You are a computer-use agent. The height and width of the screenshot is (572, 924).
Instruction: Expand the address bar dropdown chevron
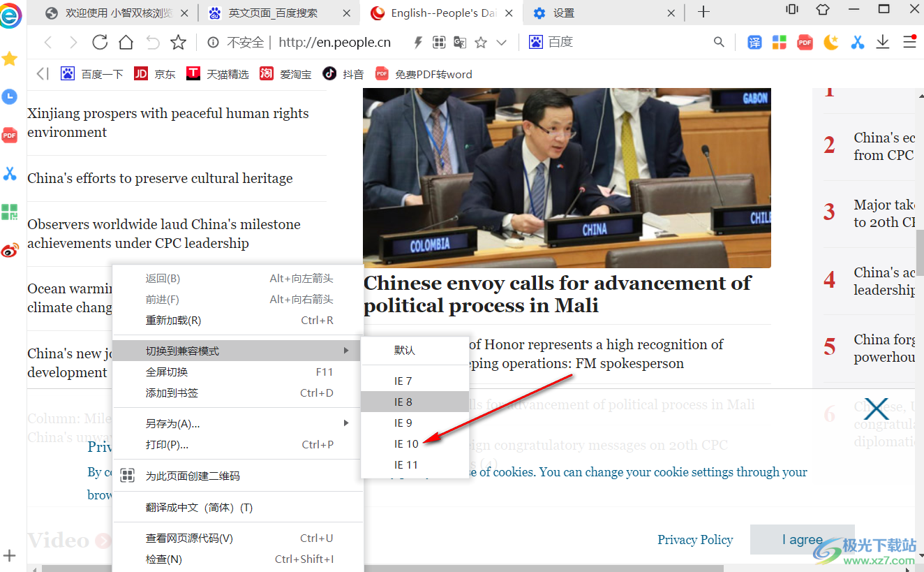pyautogui.click(x=501, y=43)
